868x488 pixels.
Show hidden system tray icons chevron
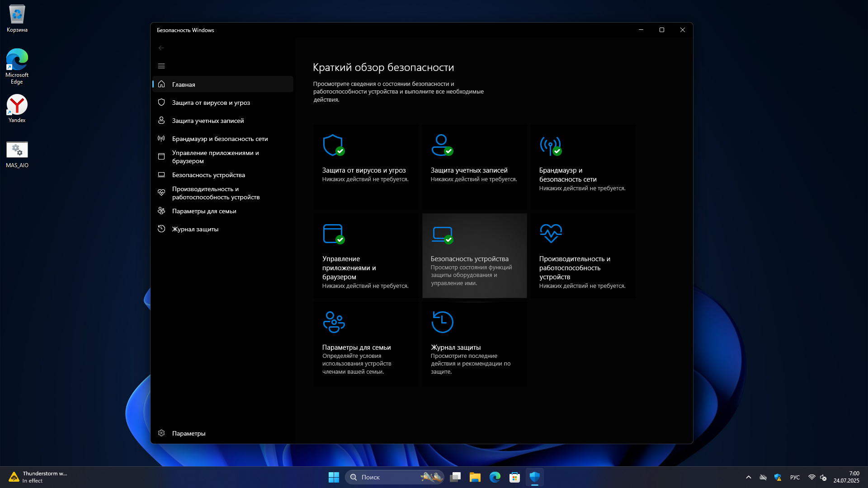(749, 477)
